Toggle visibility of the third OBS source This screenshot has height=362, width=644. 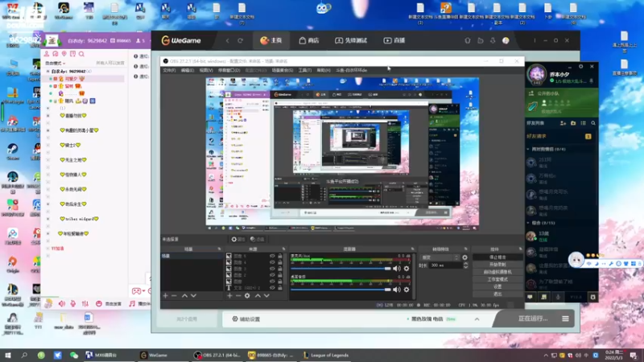coord(272,269)
